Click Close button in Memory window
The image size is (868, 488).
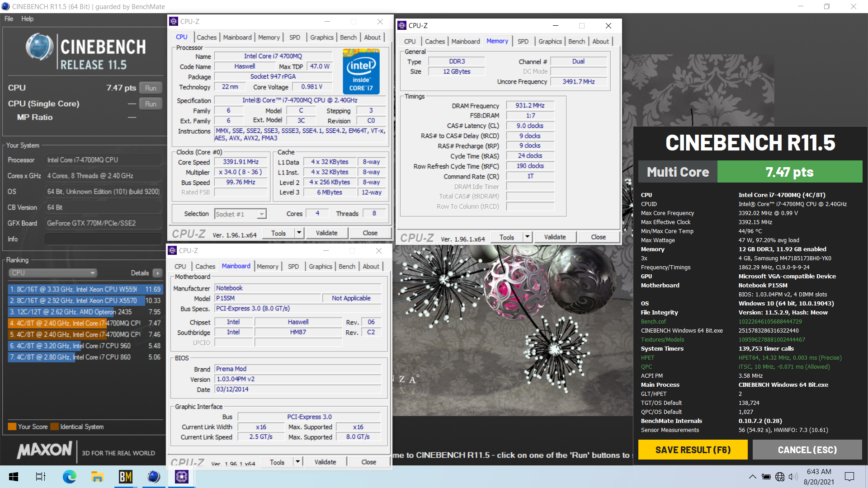tap(598, 237)
